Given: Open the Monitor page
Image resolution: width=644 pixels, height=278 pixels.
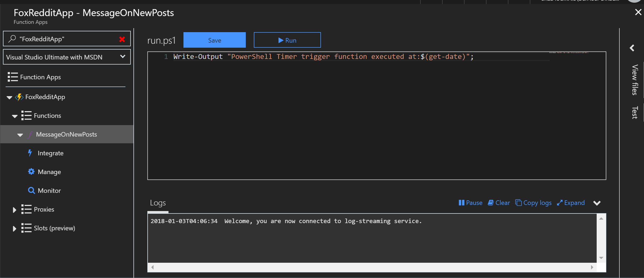Looking at the screenshot, I should click(49, 190).
